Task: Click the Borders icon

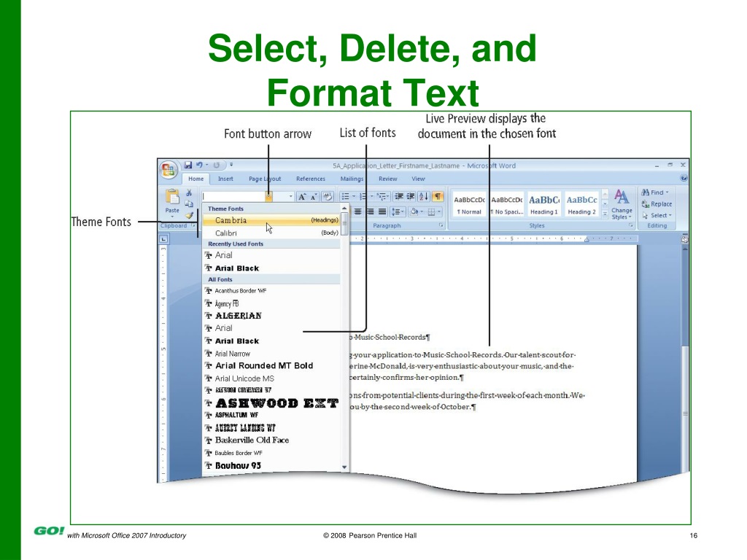Action: point(433,211)
